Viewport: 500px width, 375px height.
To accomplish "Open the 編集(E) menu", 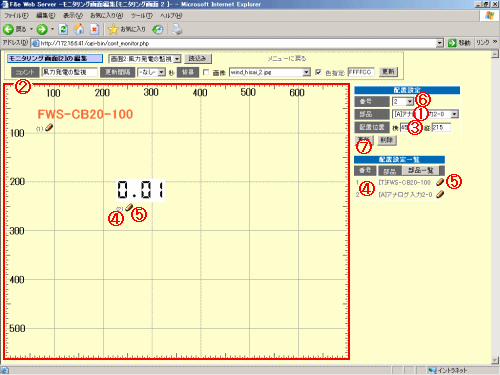I will (x=45, y=16).
